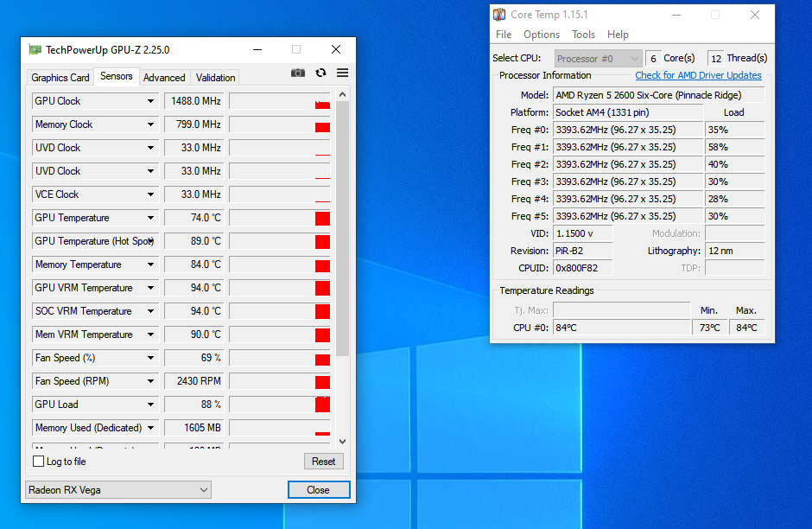Click the GPU-Z title bar app icon
Screen dimensions: 812x529
point(35,50)
